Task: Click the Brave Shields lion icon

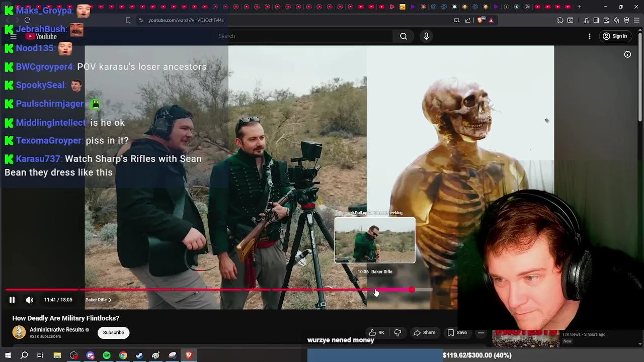Action: pyautogui.click(x=480, y=20)
